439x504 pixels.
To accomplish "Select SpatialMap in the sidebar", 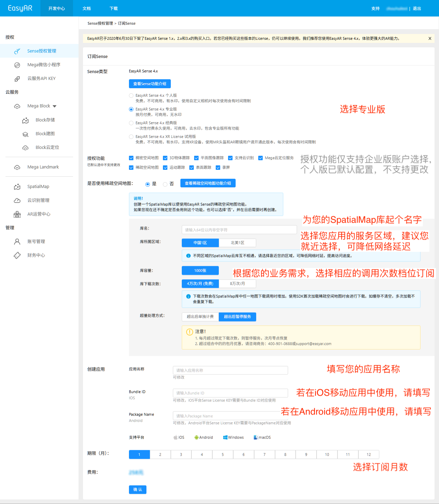I will click(x=38, y=186).
